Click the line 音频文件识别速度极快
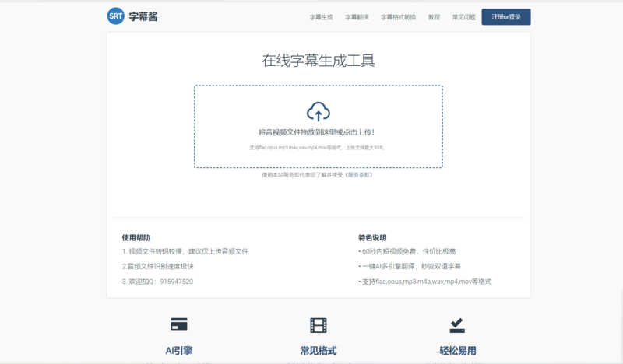Viewport: 623px width, 364px height. pyautogui.click(x=158, y=266)
